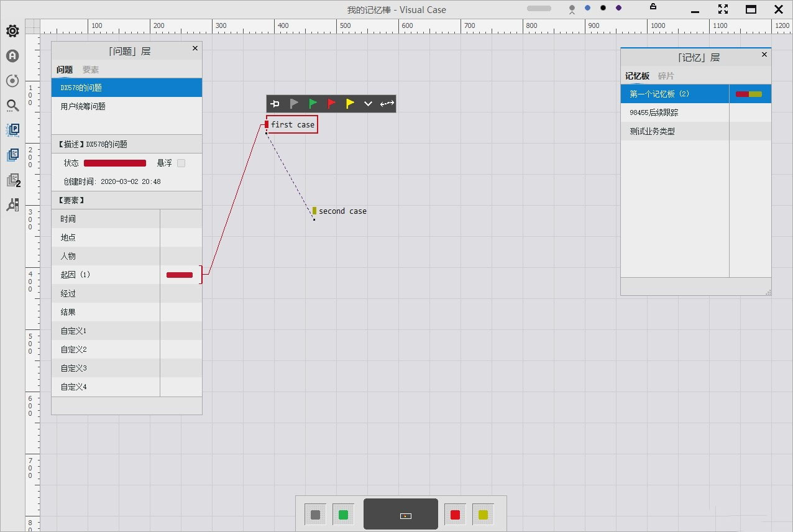793x532 pixels.
Task: Select the 经过 element row
Action: pos(127,293)
